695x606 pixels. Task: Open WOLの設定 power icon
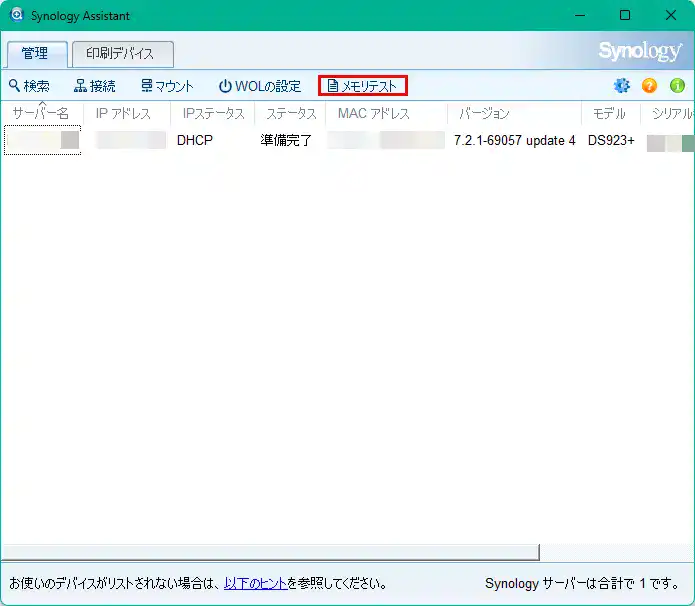[225, 86]
